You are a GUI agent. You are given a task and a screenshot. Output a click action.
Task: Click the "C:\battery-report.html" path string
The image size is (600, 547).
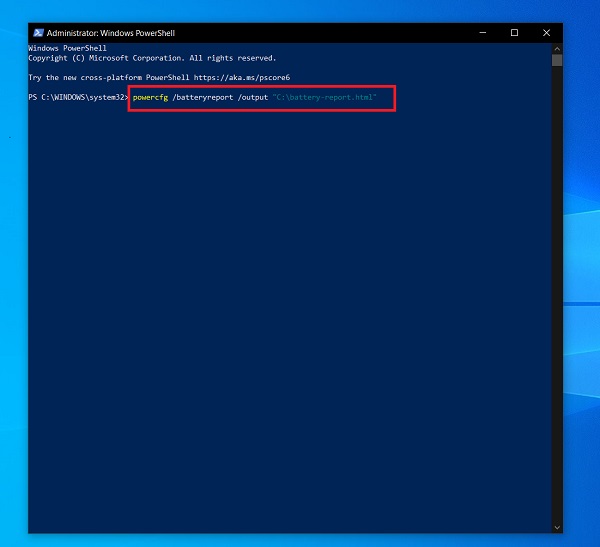(x=324, y=96)
